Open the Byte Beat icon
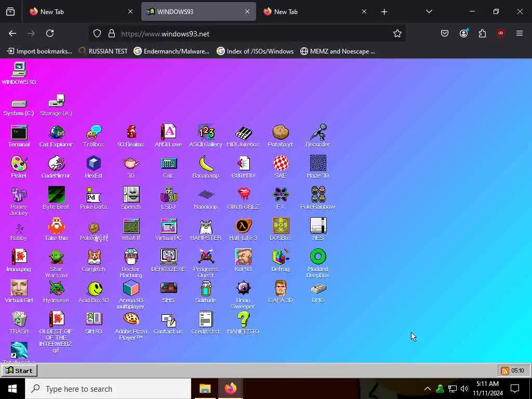The width and height of the screenshot is (532, 399). pyautogui.click(x=56, y=198)
